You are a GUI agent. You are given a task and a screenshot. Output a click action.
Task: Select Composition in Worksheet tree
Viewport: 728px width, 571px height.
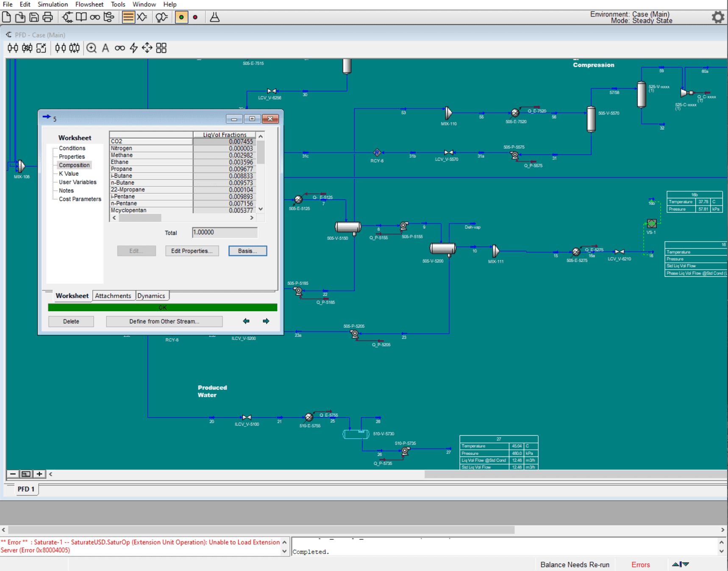74,165
